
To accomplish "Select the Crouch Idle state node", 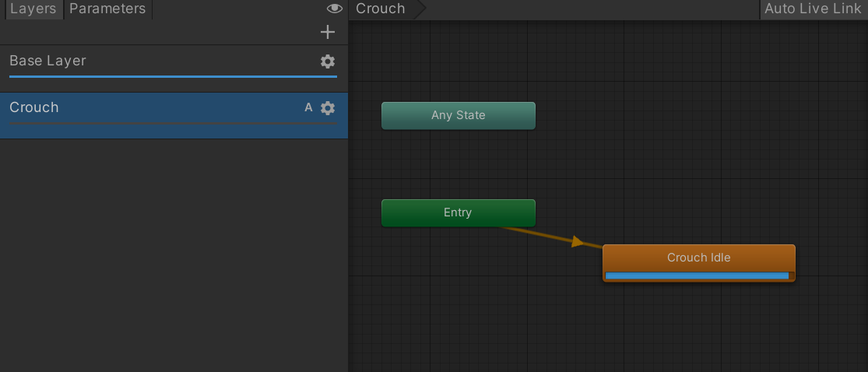I will (x=698, y=263).
